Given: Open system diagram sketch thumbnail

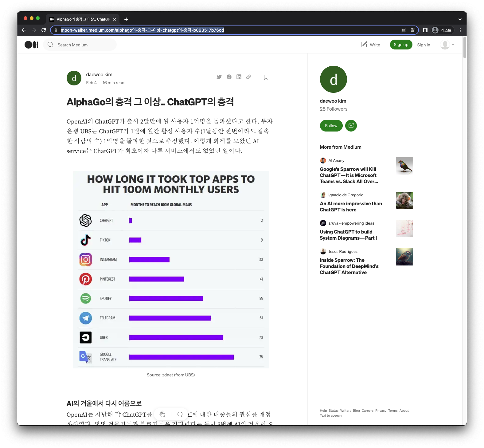Looking at the screenshot, I should [404, 228].
